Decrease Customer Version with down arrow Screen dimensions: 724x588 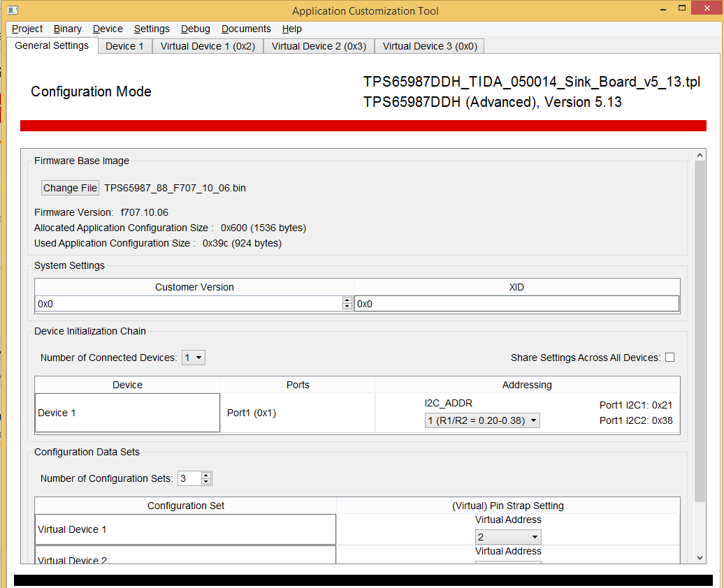coord(347,307)
